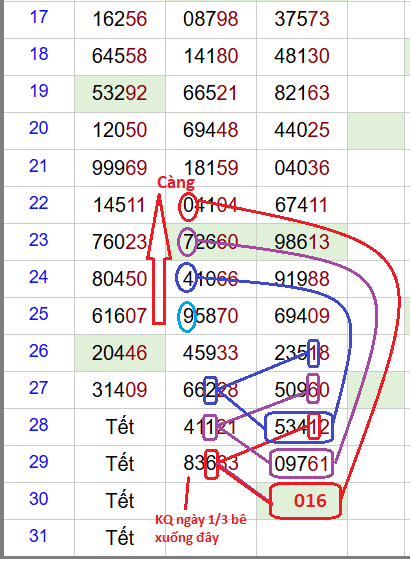Select row header 17
This screenshot has width=411, height=563.
click(39, 19)
